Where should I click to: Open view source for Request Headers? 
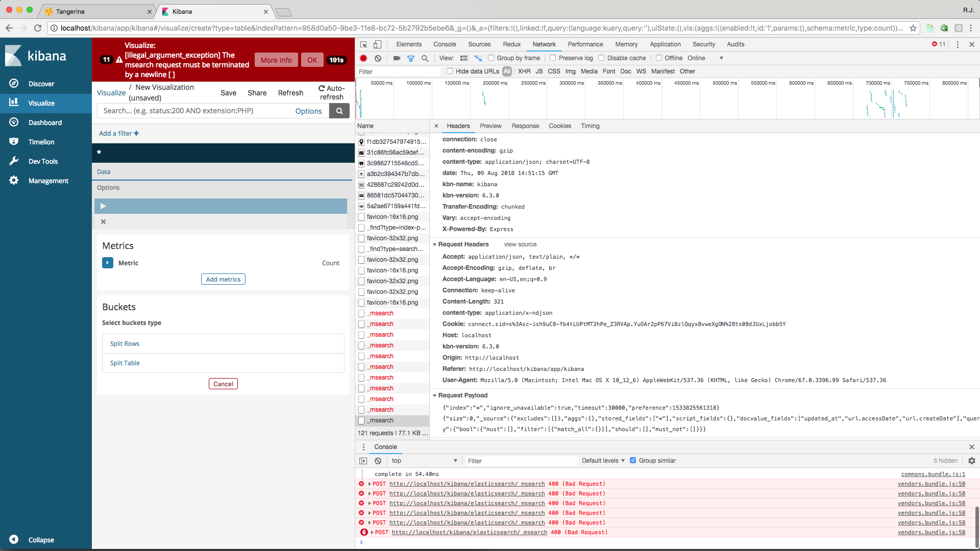pyautogui.click(x=520, y=244)
